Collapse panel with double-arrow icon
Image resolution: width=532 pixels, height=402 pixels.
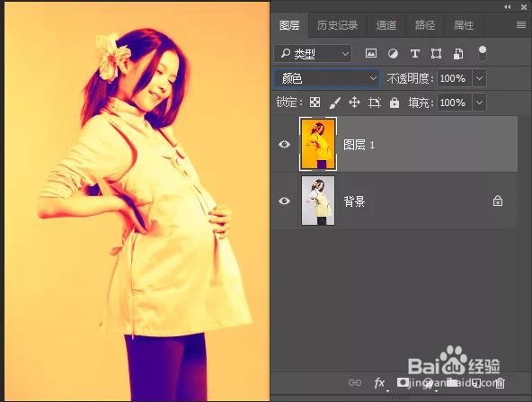click(x=508, y=7)
